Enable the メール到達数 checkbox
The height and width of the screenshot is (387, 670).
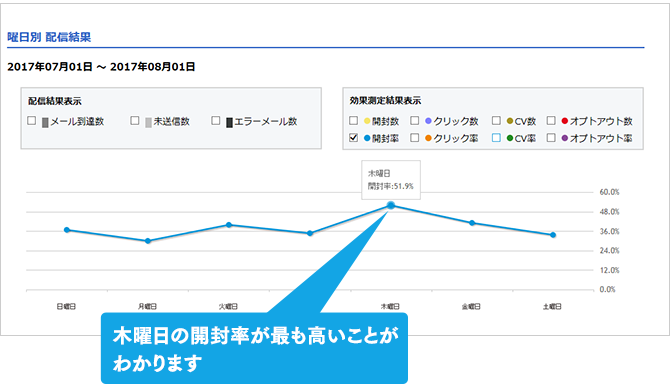[32, 121]
